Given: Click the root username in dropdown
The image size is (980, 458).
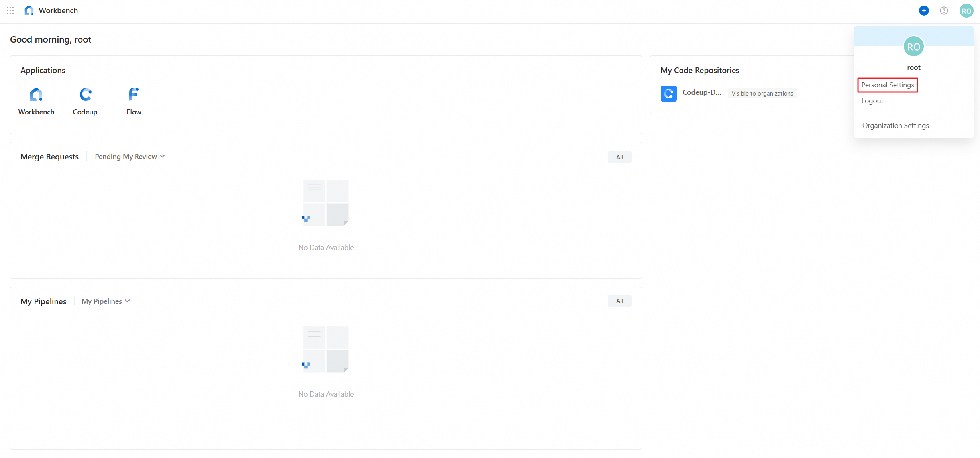Looking at the screenshot, I should coord(913,67).
